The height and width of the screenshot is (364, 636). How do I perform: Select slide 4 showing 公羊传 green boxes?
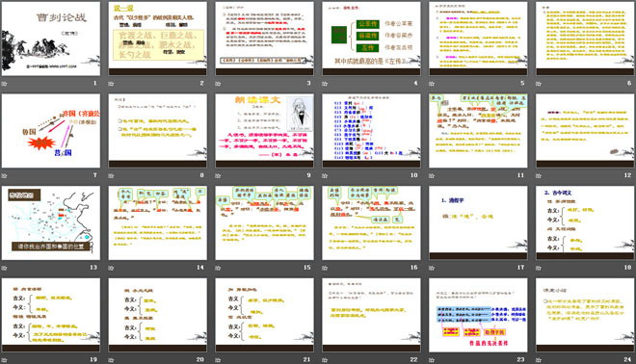371,39
